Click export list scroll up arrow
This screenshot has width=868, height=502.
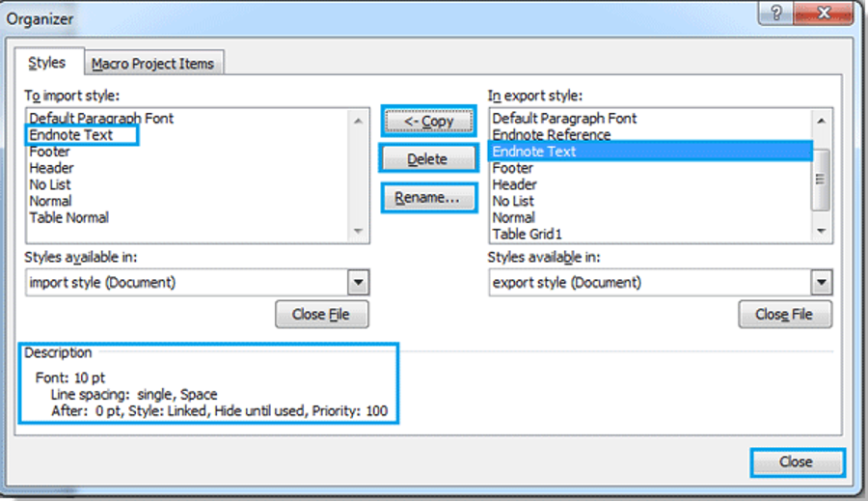[822, 121]
